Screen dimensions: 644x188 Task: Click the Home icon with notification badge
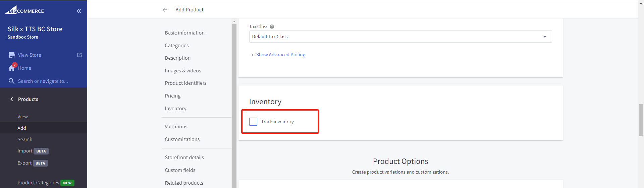12,67
